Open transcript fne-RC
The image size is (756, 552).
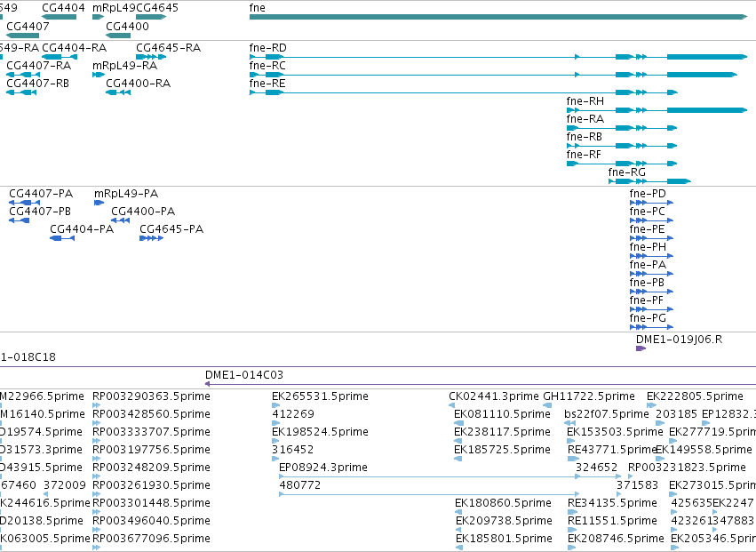[267, 66]
